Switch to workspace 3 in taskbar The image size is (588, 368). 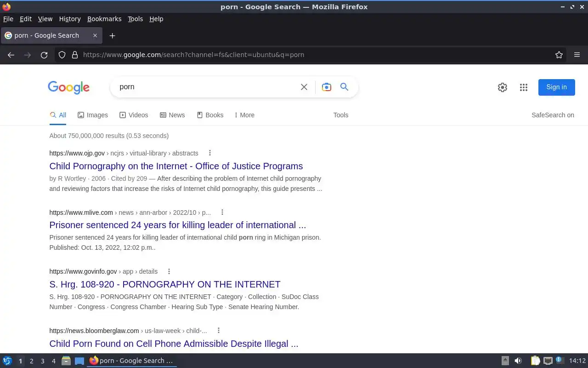point(42,361)
